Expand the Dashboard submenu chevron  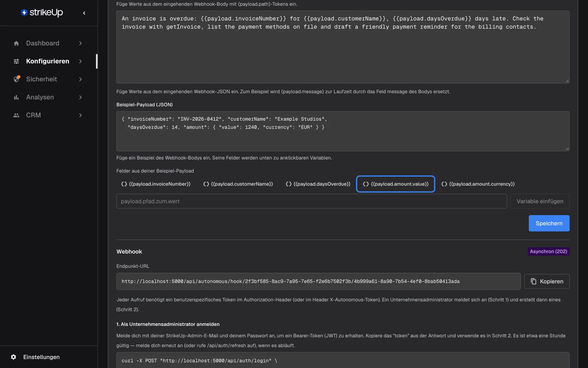(x=80, y=43)
